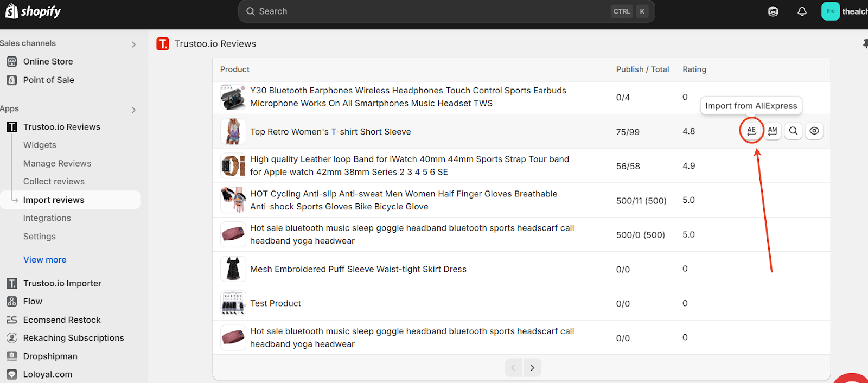The width and height of the screenshot is (868, 383).
Task: Click the Shopify logo
Action: [x=33, y=11]
